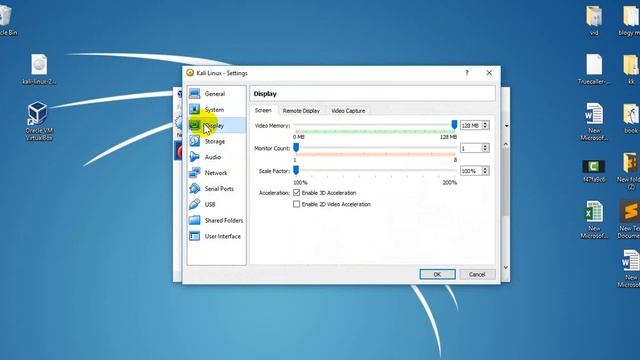Open the Serial Ports category icon
Screen dimensions: 640x360
[194, 189]
